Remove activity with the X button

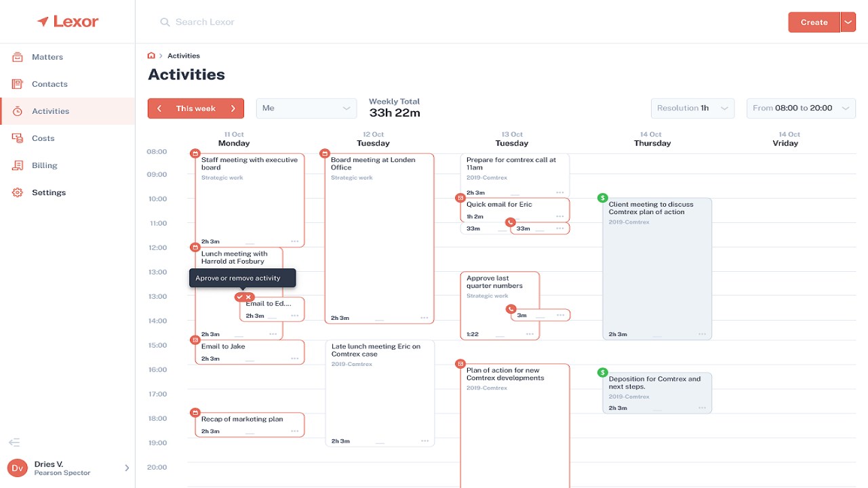[249, 297]
